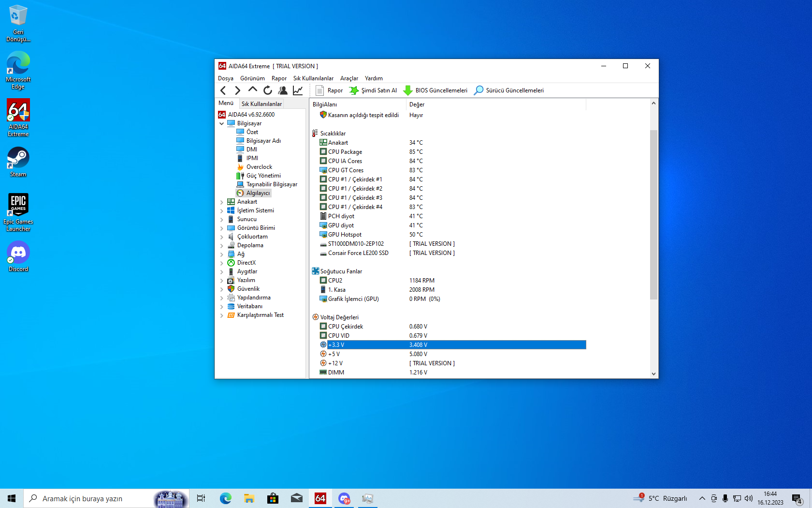The image size is (812, 508).
Task: Click the Forward navigation arrow in toolbar
Action: click(237, 90)
